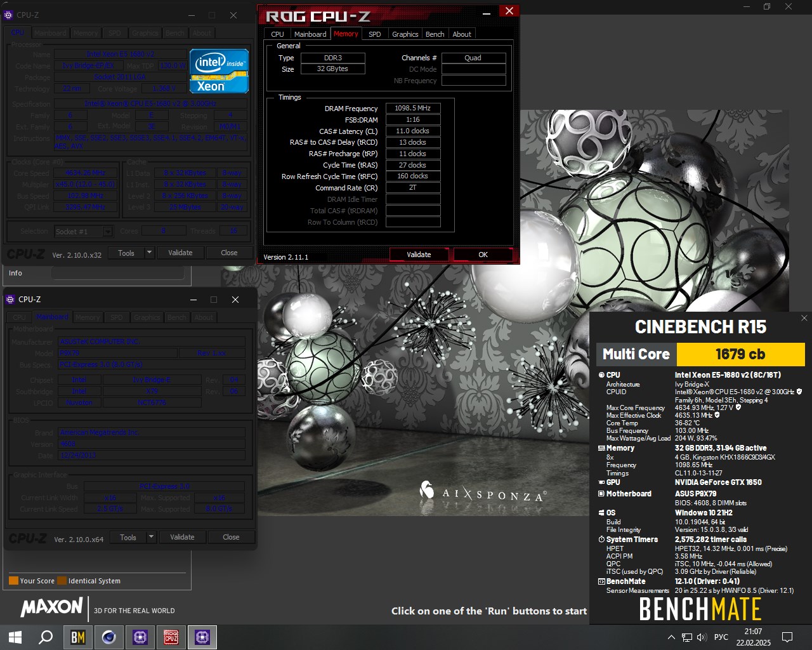Click the Channels # field showing Quad

[x=473, y=58]
